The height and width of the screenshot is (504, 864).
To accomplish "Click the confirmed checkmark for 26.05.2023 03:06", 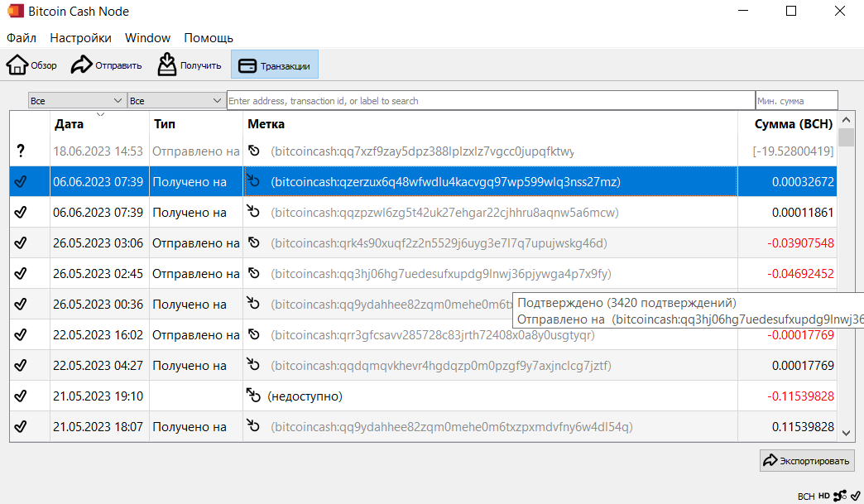I will [x=21, y=242].
